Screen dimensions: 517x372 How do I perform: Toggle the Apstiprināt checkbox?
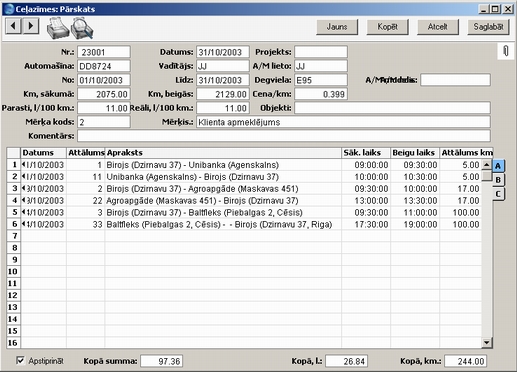20,360
